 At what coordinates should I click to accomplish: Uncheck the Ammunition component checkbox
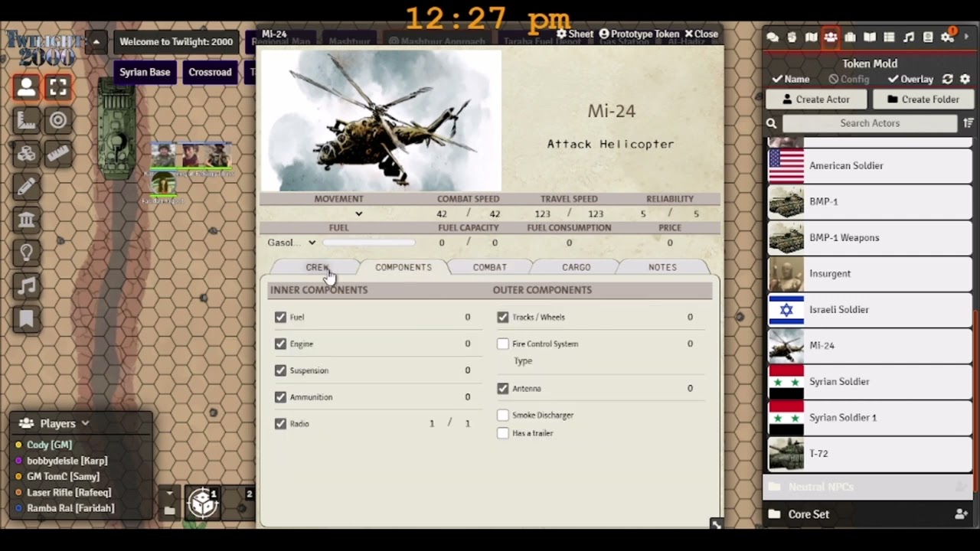tap(280, 396)
